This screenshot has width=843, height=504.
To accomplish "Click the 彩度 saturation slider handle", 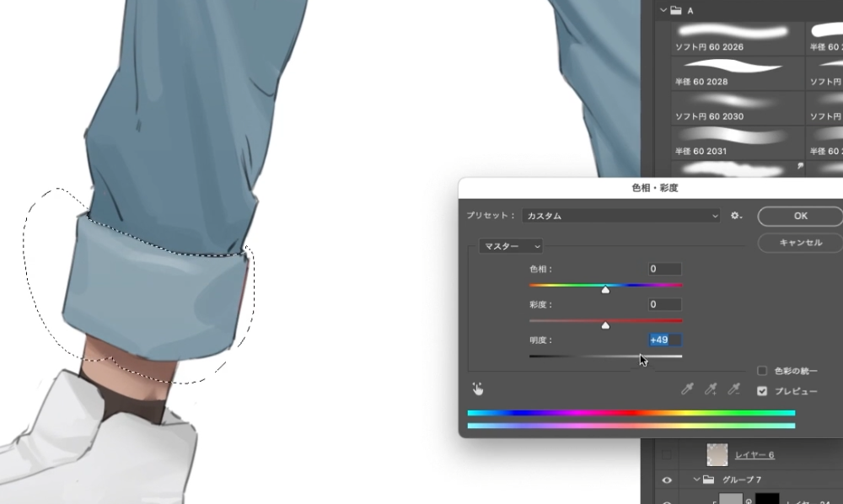I will [x=605, y=325].
